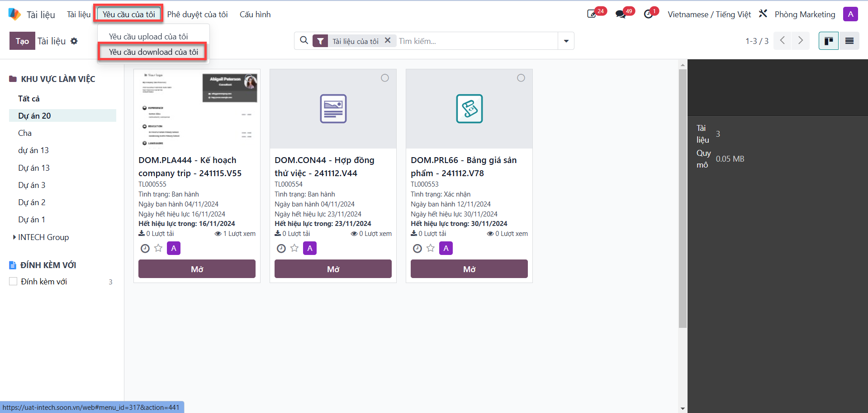Open Phê duyệt của tôi menu
This screenshot has width=868, height=413.
click(198, 14)
